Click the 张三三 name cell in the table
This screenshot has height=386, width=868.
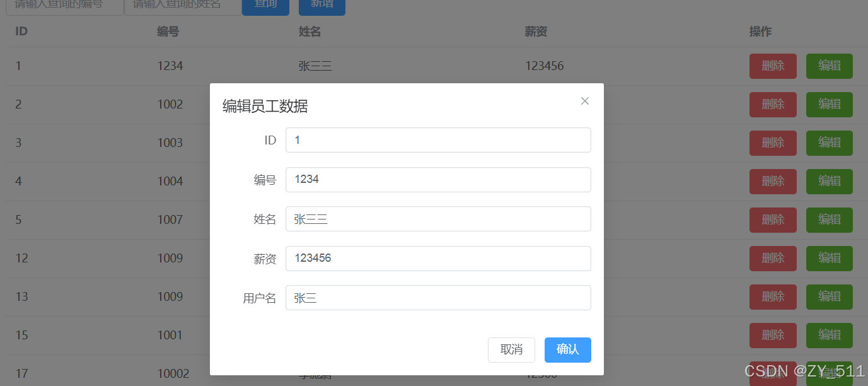point(315,66)
